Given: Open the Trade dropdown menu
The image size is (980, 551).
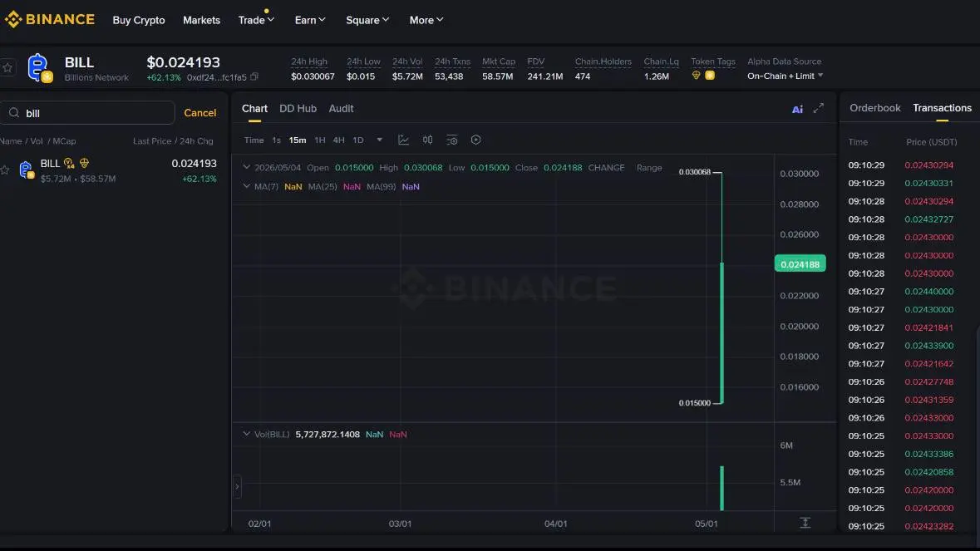Looking at the screenshot, I should [x=256, y=20].
